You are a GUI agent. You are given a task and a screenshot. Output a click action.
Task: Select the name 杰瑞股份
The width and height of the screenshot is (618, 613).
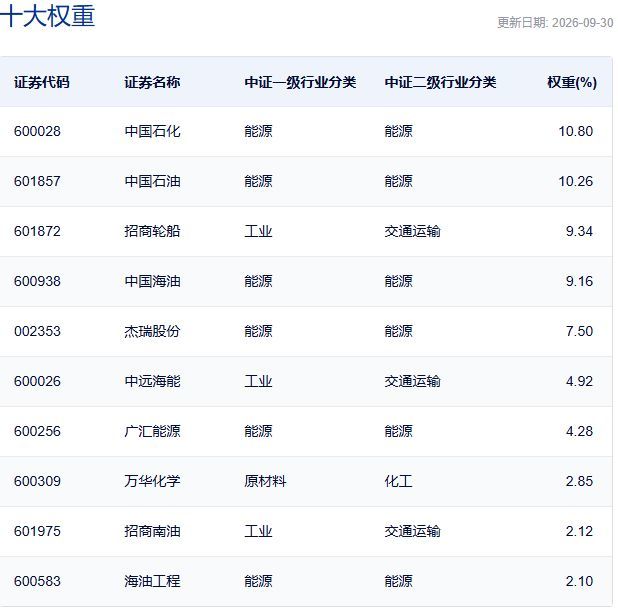(x=152, y=331)
